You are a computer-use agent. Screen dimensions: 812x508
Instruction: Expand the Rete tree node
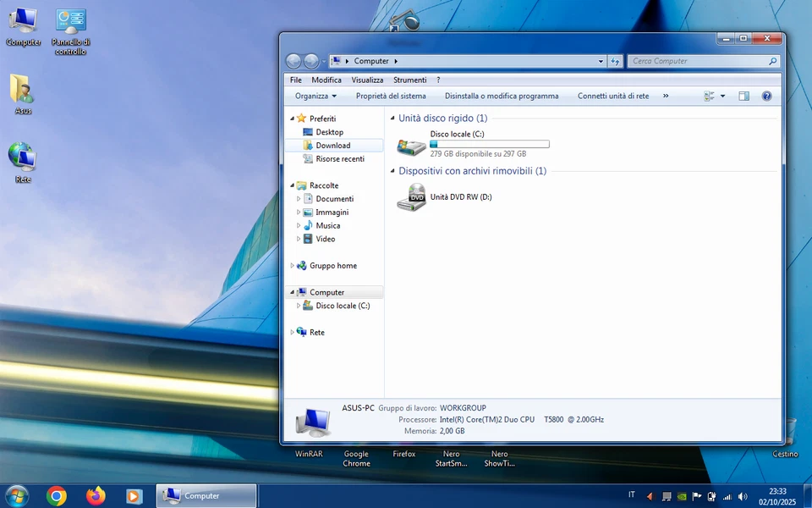pyautogui.click(x=293, y=333)
